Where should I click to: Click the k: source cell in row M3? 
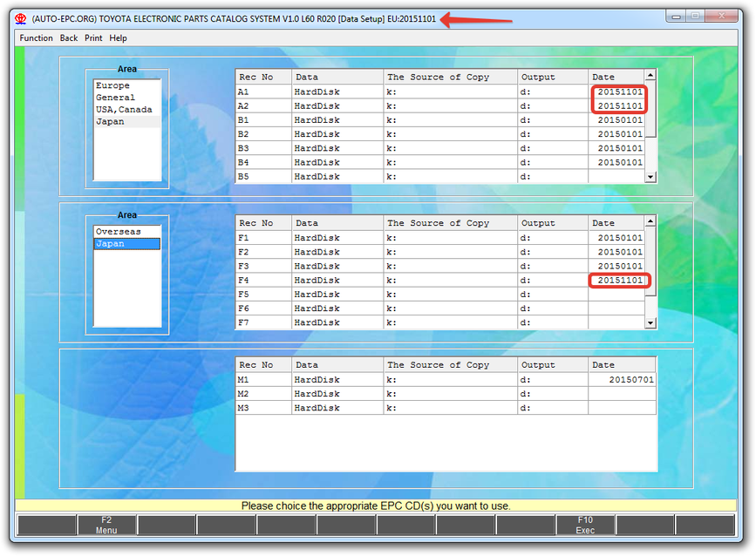point(450,408)
